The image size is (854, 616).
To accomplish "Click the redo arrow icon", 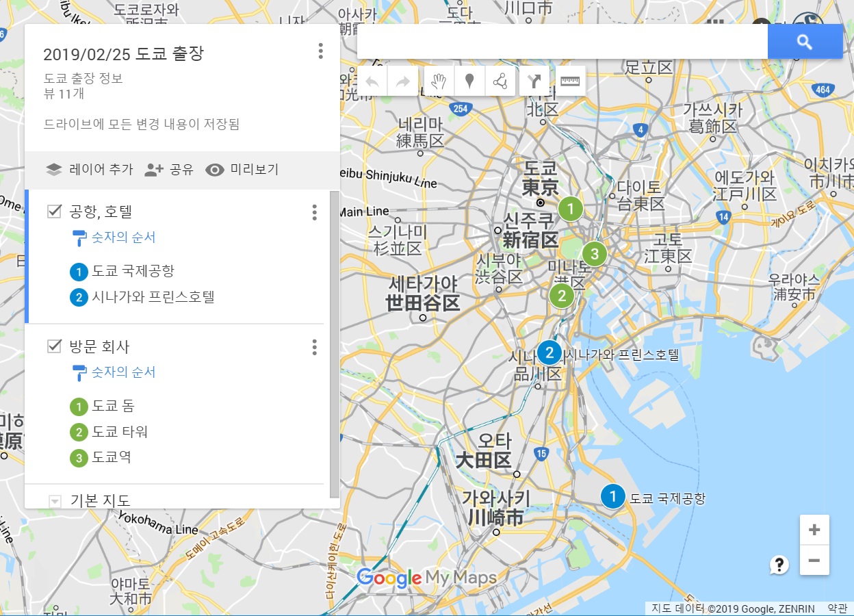I will pyautogui.click(x=402, y=80).
